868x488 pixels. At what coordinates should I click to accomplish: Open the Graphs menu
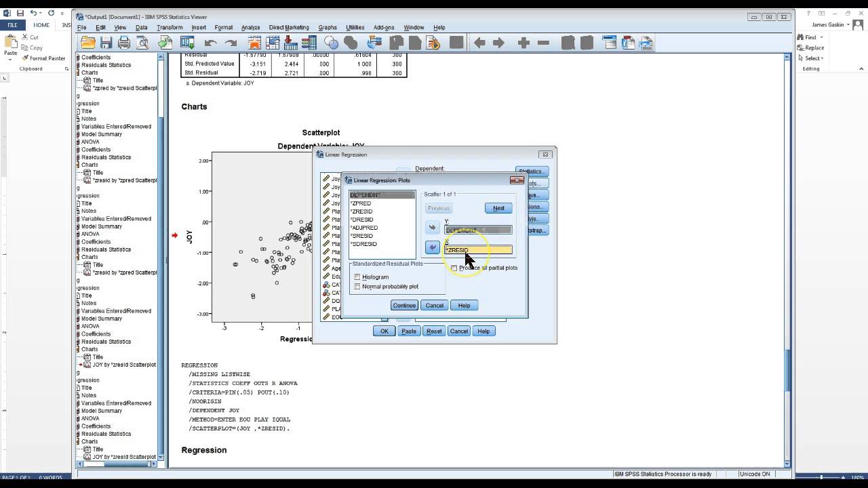pyautogui.click(x=328, y=28)
